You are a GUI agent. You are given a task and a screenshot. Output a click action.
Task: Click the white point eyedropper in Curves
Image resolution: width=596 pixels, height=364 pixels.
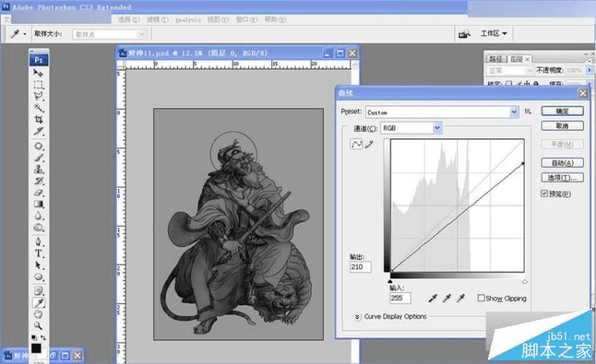(x=461, y=298)
